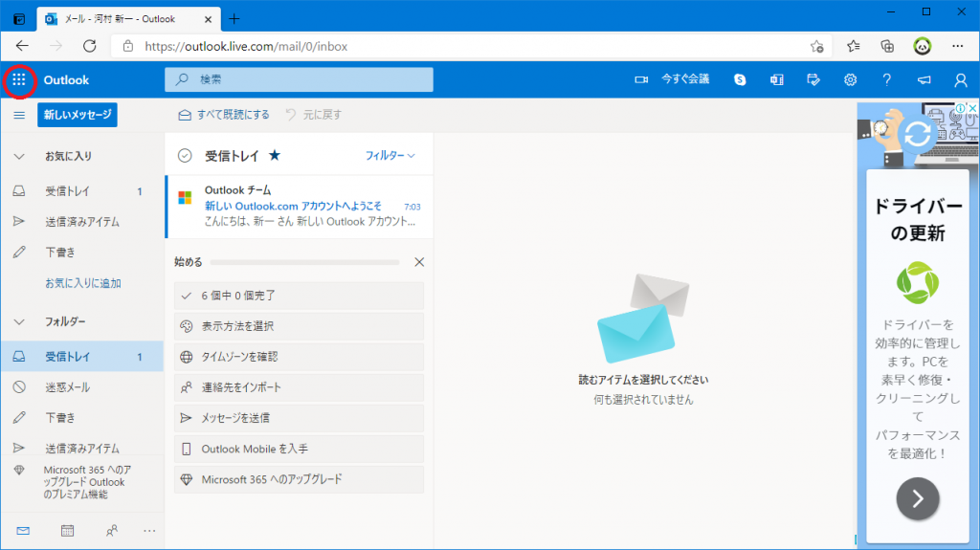Open the My Day calendar-check icon

tap(813, 80)
